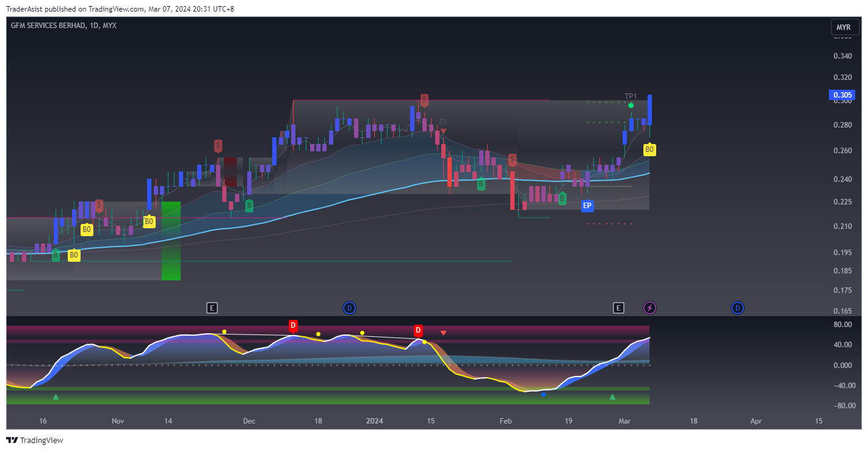Click the TraderAsist published header text
The image size is (868, 451).
tap(120, 9)
